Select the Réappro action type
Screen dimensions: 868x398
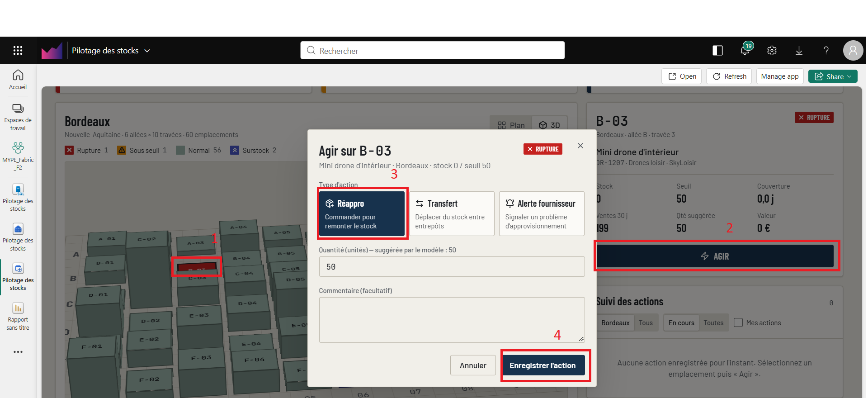(x=362, y=213)
